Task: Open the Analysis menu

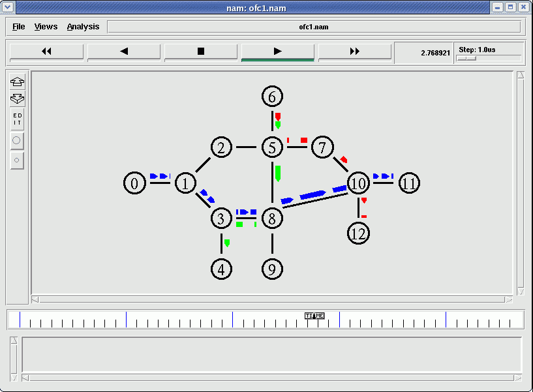Action: coord(83,27)
